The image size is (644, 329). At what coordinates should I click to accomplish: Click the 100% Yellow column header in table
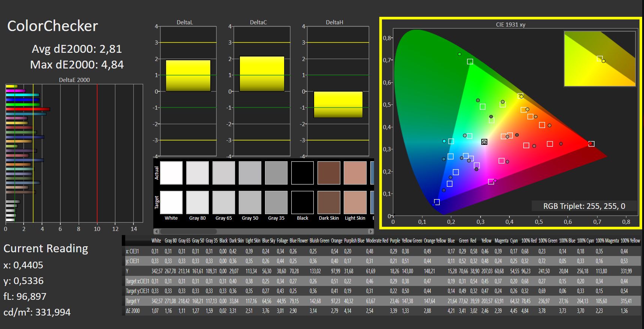pyautogui.click(x=630, y=241)
